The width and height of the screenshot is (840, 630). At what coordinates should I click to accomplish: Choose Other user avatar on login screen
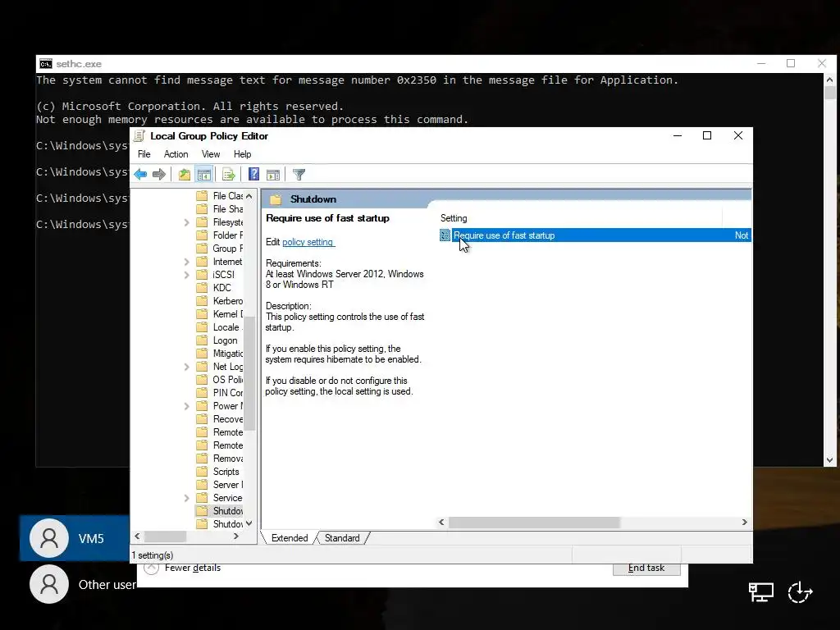point(49,584)
